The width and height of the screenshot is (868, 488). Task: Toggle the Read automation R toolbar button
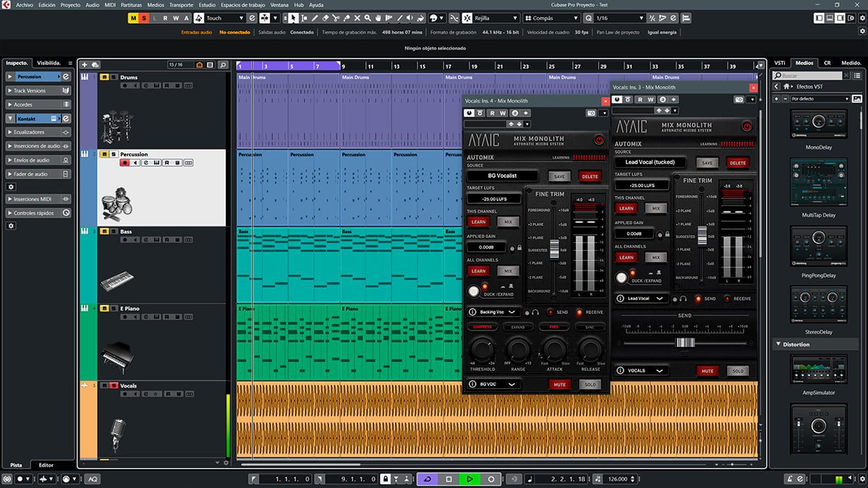coord(165,17)
